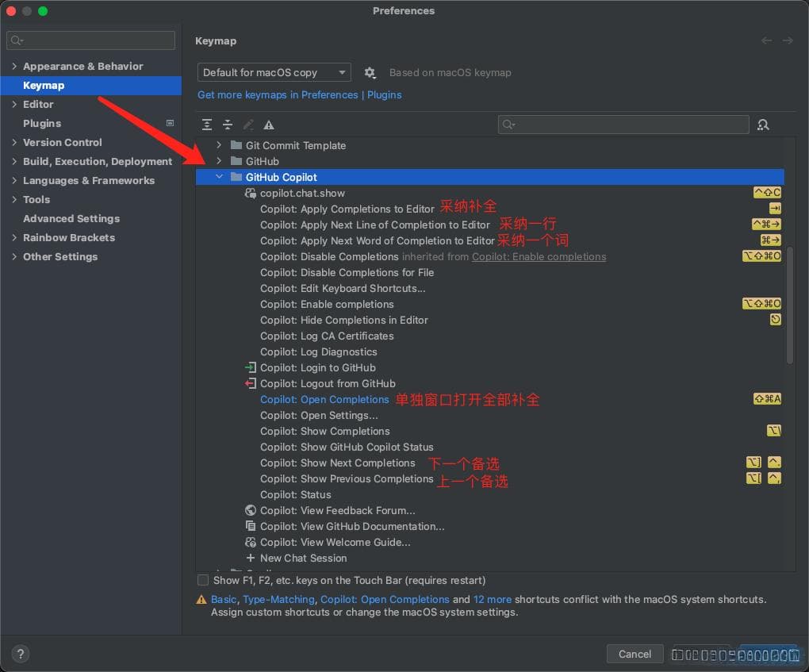Screen dimensions: 809x672
Task: Select Advanced Settings in the sidebar
Action: pos(90,218)
